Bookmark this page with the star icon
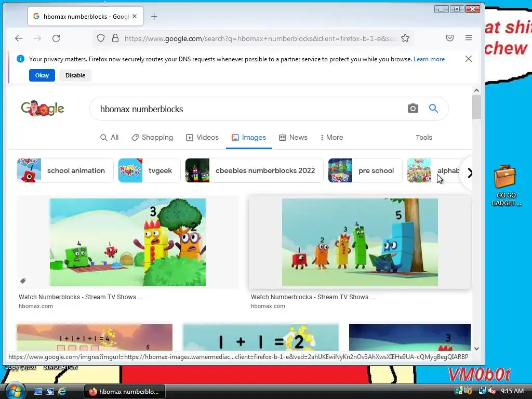 point(405,38)
